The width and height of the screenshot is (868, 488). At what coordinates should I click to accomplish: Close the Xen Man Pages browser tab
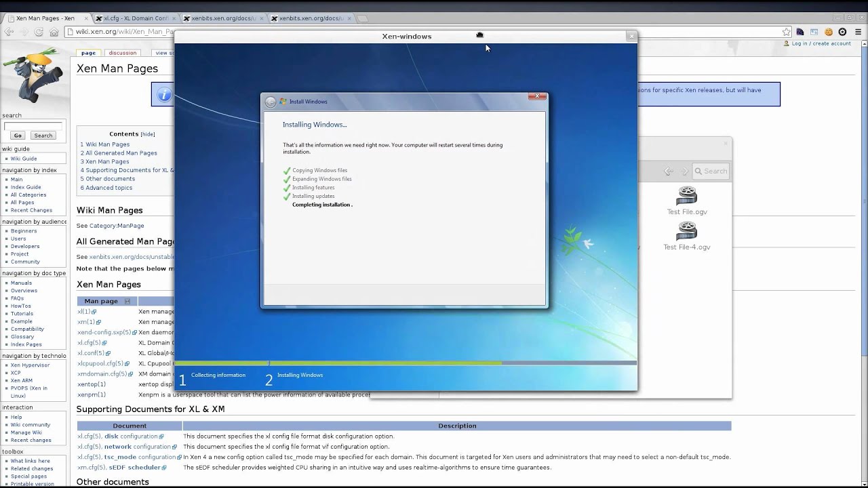[87, 18]
